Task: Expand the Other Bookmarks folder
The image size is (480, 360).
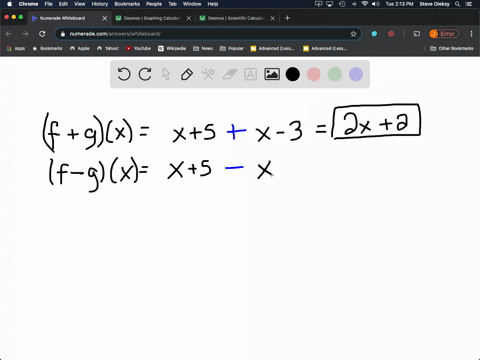Action: (452, 48)
